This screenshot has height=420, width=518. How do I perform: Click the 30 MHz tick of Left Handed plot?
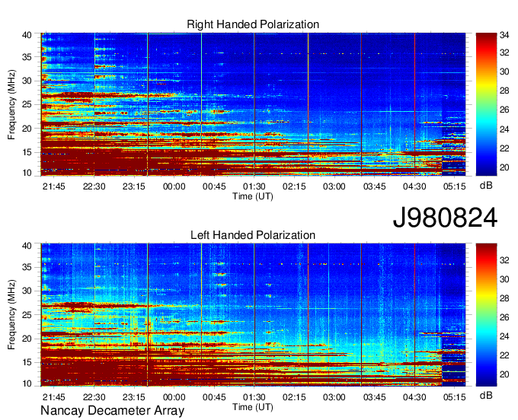27,291
